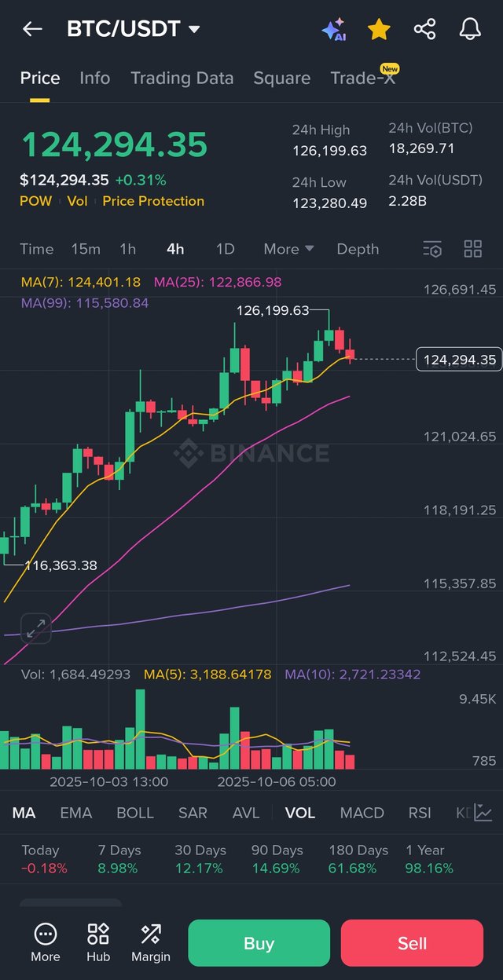Expand the More timeframes dropdown
Screen dimensions: 503x980
(x=288, y=249)
